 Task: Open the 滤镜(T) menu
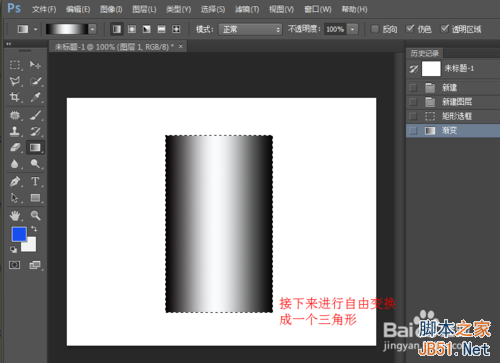click(247, 9)
